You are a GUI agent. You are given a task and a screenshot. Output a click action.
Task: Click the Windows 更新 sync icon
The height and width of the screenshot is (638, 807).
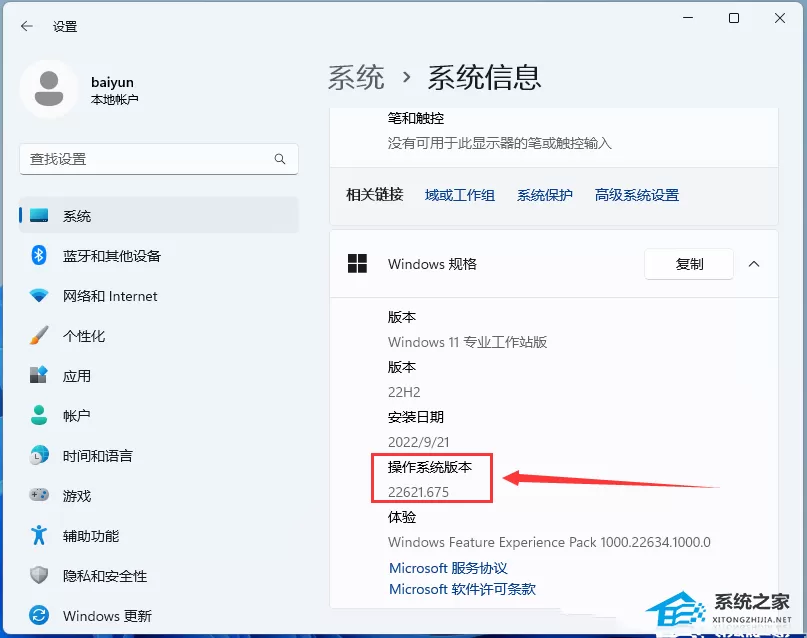tap(39, 615)
